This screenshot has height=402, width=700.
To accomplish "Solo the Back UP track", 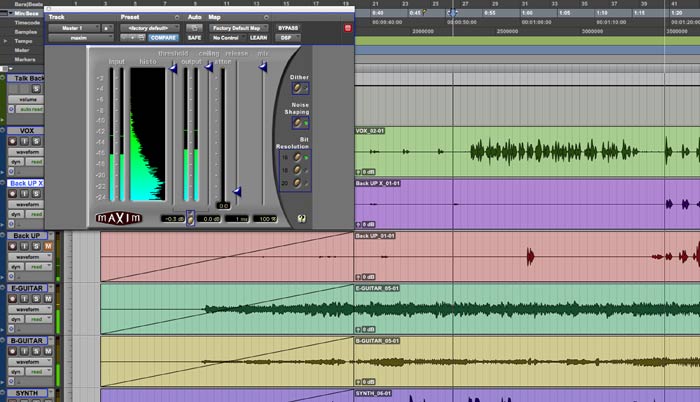I will click(x=36, y=246).
